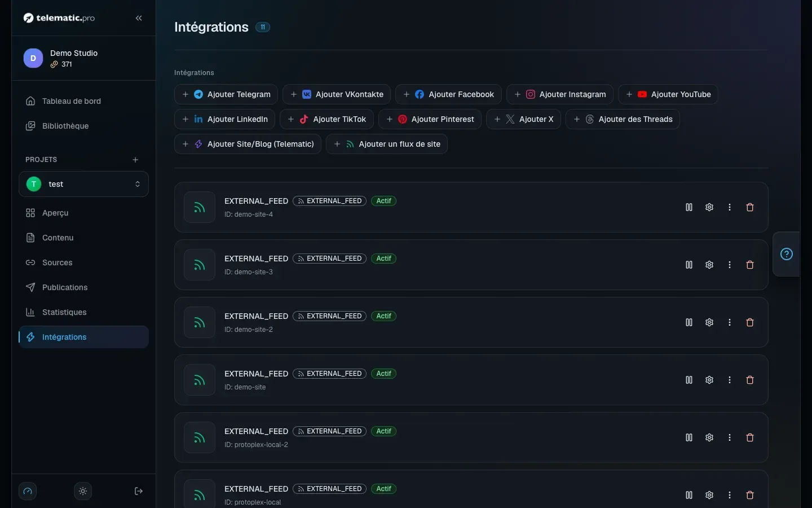The width and height of the screenshot is (812, 508).
Task: Log out using the exit icon
Action: pos(139,491)
